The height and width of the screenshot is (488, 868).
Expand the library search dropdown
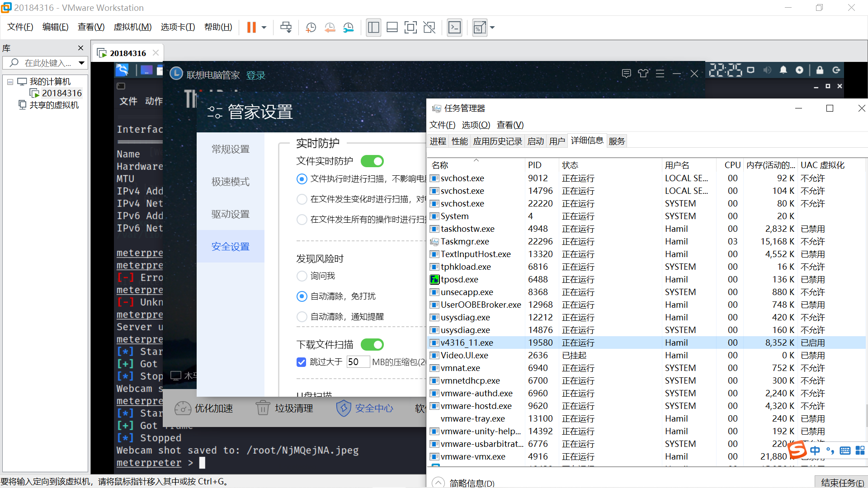coord(81,63)
